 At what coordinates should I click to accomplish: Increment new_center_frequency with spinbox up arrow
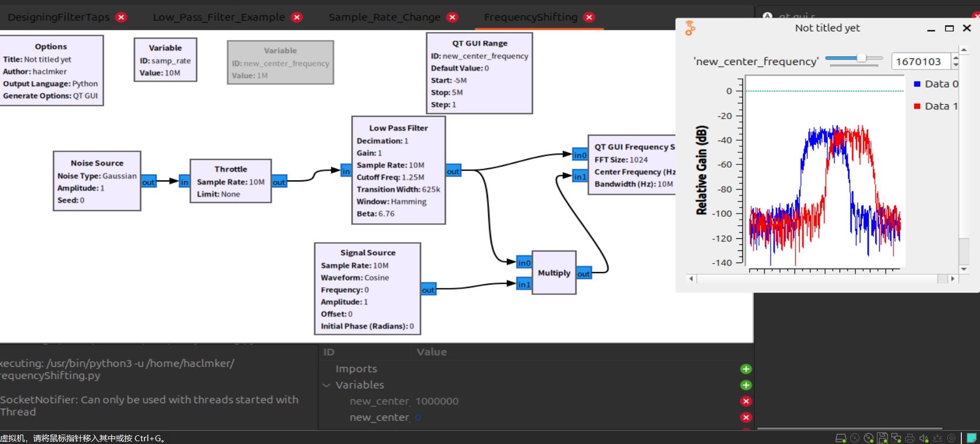click(956, 57)
